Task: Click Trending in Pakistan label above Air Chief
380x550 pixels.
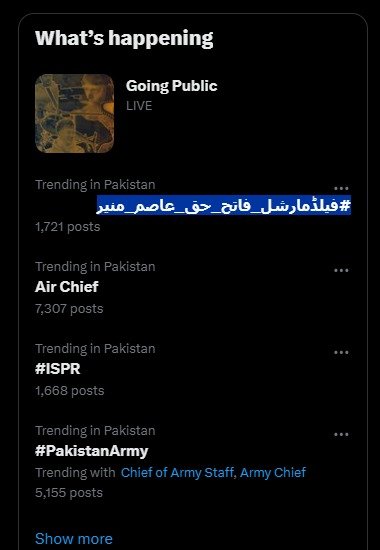Action: click(x=95, y=267)
